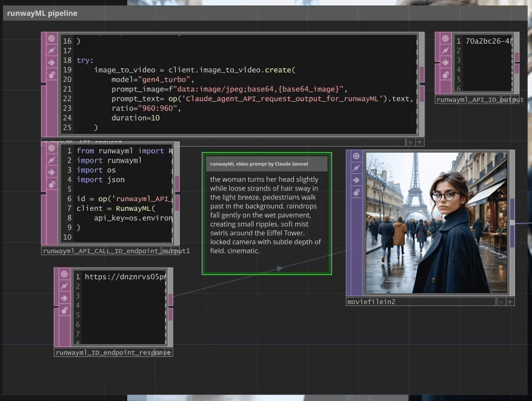This screenshot has height=401, width=532.
Task: Click upper output connector of moviefilein2 node
Action: point(513,209)
